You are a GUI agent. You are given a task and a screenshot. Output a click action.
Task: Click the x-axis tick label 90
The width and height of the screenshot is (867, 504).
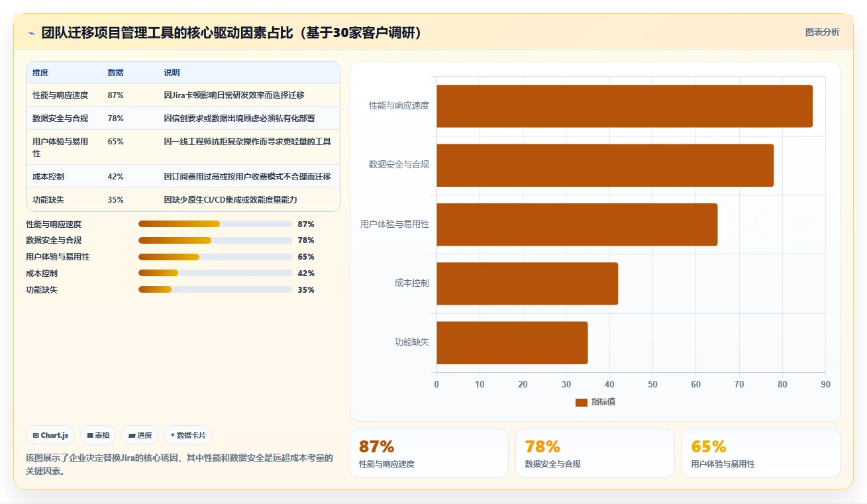click(825, 385)
